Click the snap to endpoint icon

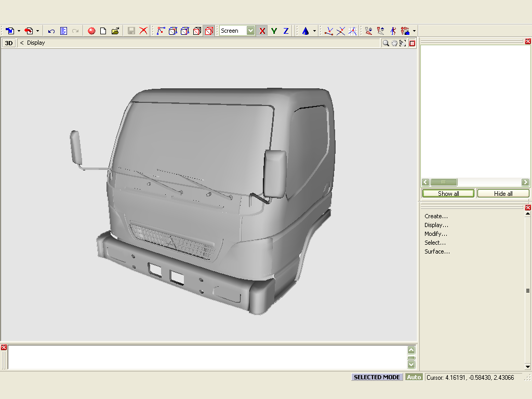point(329,31)
